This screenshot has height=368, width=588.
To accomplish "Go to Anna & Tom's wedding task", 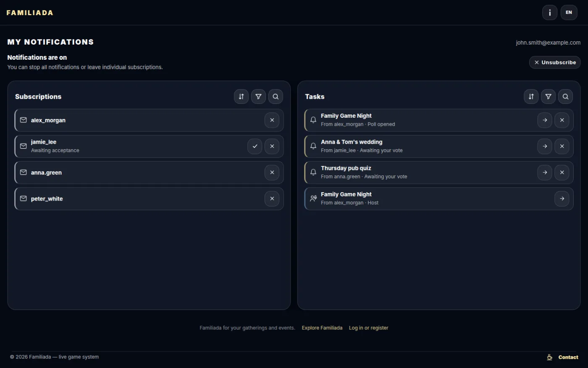I will [545, 146].
